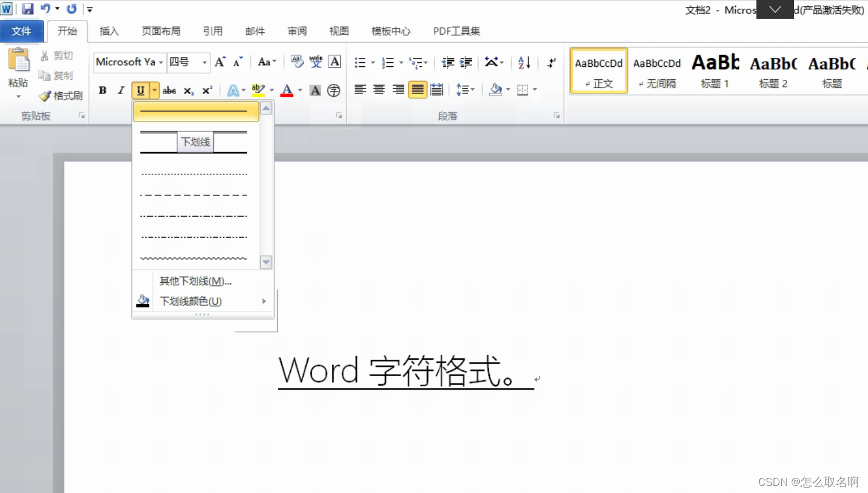Toggle Character Shading
The height and width of the screenshot is (493, 868).
[315, 90]
